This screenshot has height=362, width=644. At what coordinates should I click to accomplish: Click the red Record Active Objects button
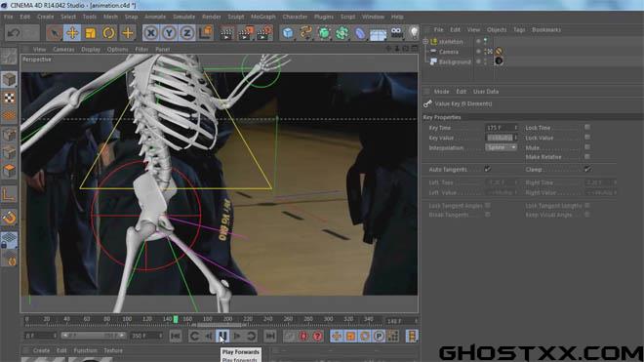pos(303,336)
